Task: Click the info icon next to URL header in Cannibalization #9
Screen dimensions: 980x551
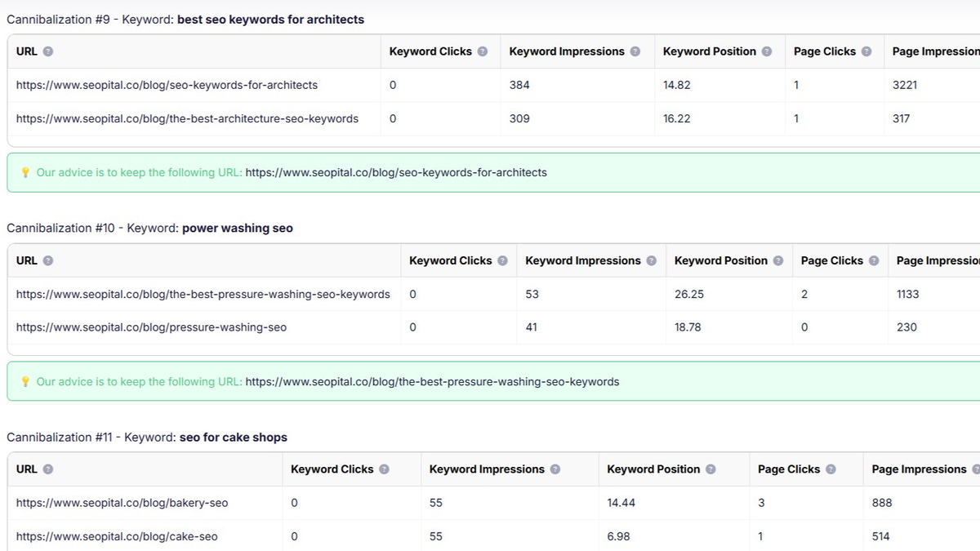Action: tap(48, 51)
